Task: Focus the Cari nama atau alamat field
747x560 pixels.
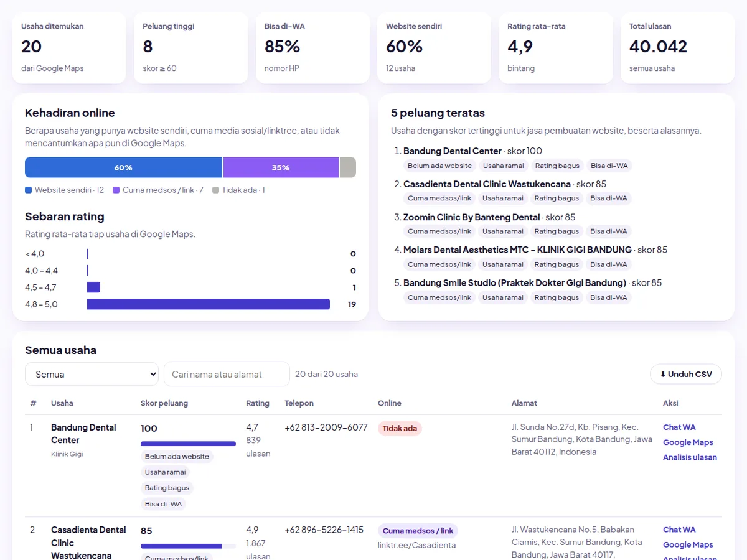Action: pyautogui.click(x=227, y=374)
